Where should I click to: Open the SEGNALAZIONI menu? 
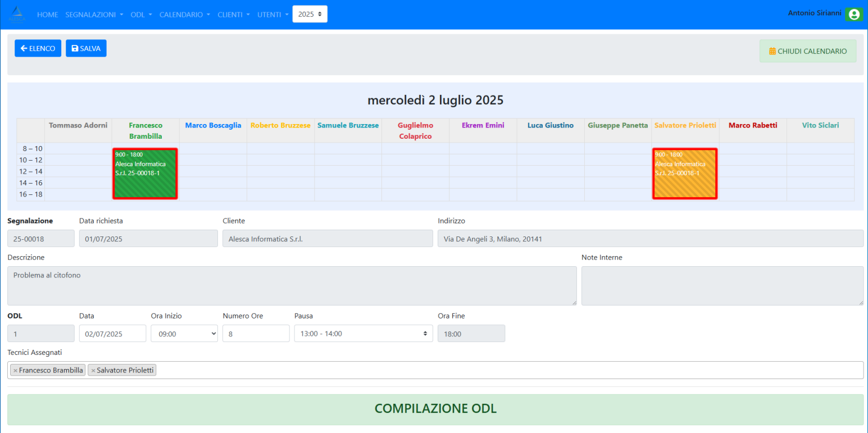94,15
